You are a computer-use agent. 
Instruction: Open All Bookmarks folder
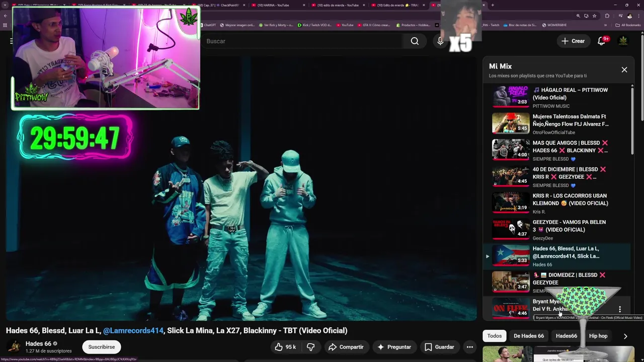[x=628, y=25]
